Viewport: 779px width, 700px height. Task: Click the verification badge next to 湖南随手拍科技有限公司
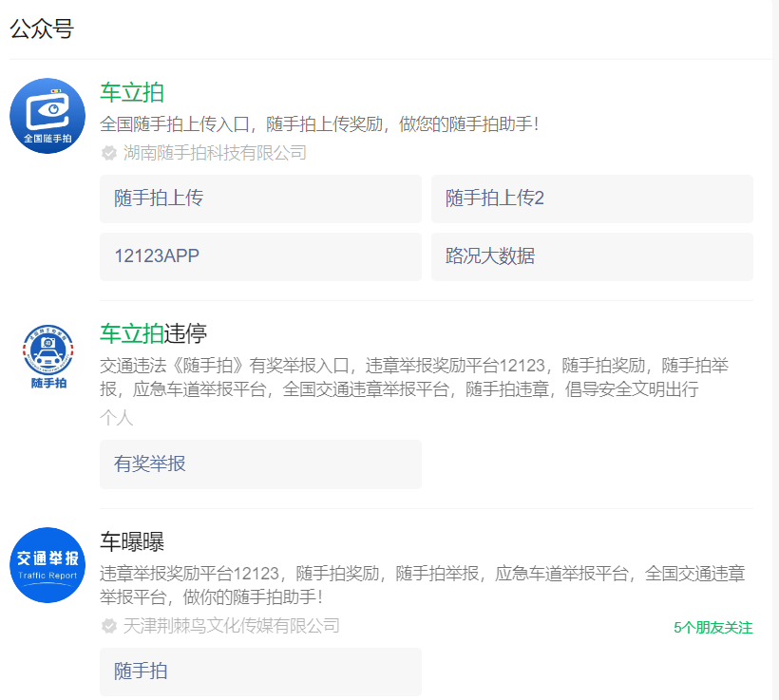click(108, 152)
